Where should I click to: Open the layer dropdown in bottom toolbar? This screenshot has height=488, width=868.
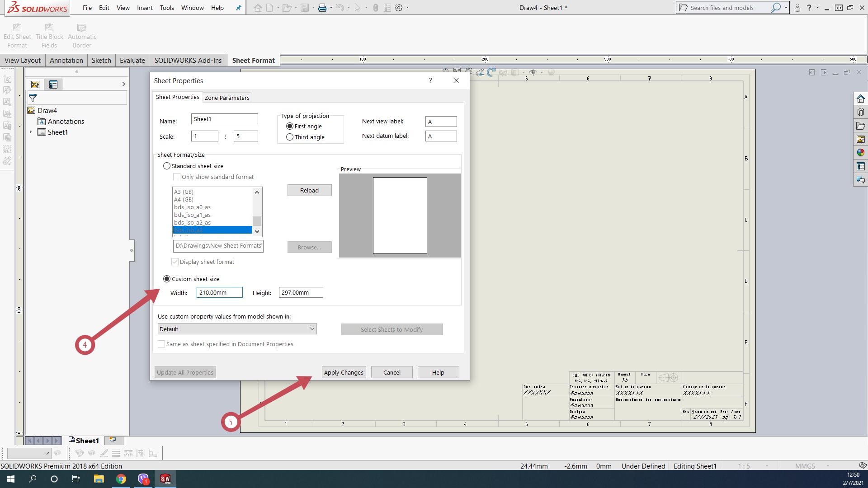point(29,453)
